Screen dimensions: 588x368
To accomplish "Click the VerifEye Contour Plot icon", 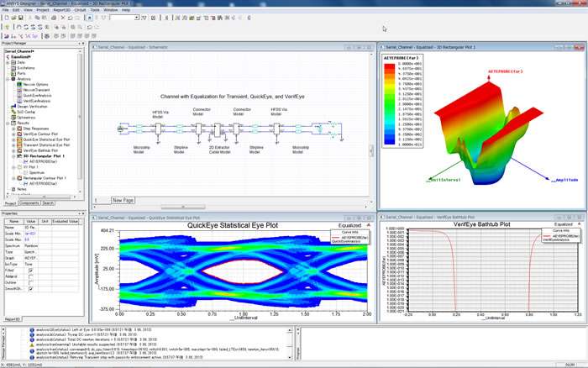I will (x=19, y=134).
